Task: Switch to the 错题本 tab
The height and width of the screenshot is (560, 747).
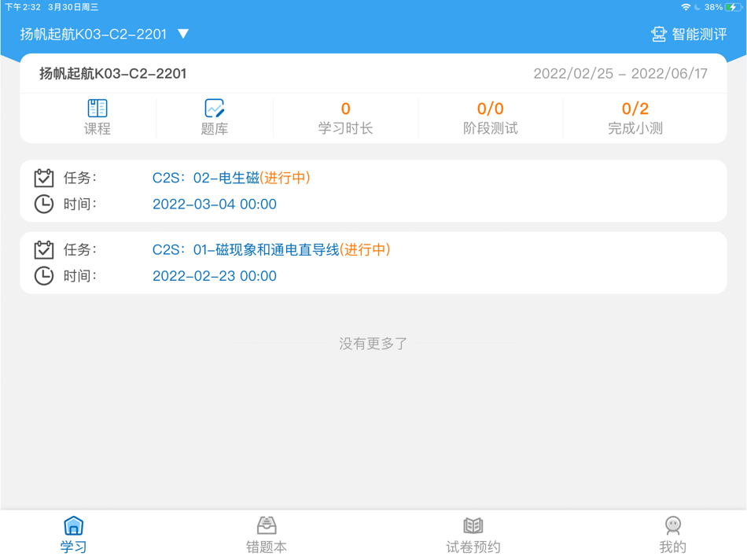Action: [267, 533]
